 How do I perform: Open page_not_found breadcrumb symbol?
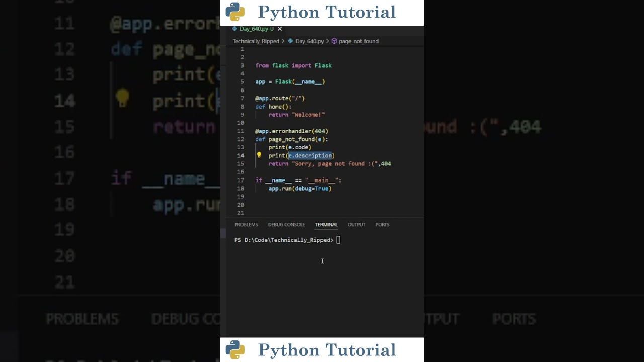coord(358,41)
